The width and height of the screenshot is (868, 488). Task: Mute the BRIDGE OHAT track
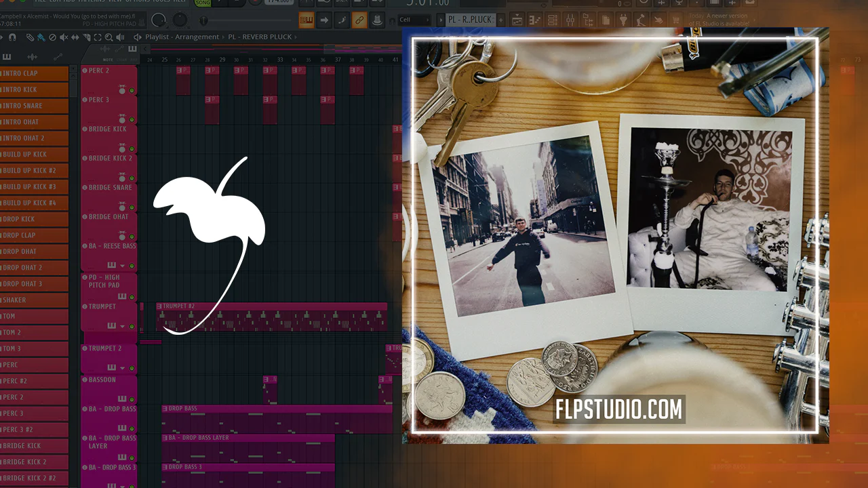(132, 235)
